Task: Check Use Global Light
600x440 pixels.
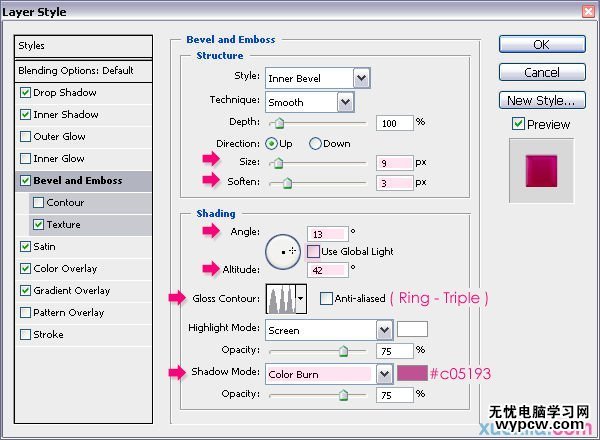Action: 313,251
